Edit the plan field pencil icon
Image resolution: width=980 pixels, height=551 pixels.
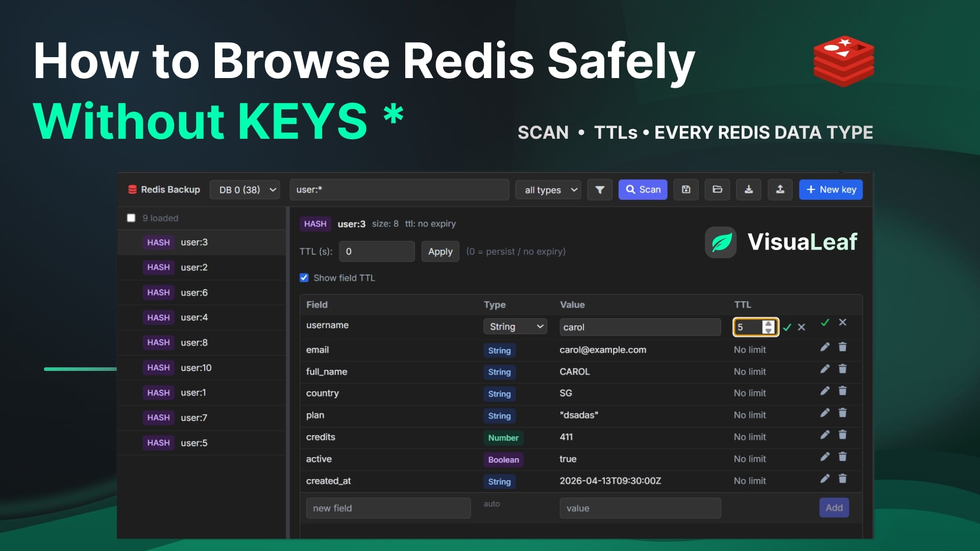coord(825,413)
